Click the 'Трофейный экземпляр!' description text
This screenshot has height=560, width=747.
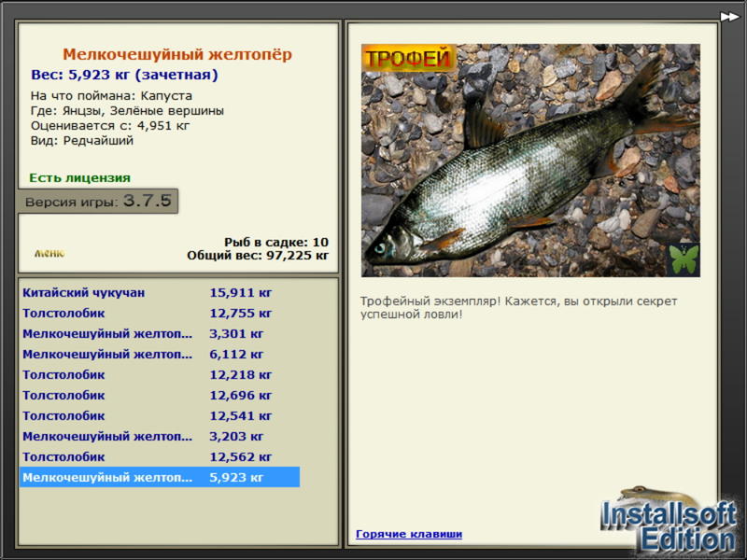pyautogui.click(x=518, y=308)
